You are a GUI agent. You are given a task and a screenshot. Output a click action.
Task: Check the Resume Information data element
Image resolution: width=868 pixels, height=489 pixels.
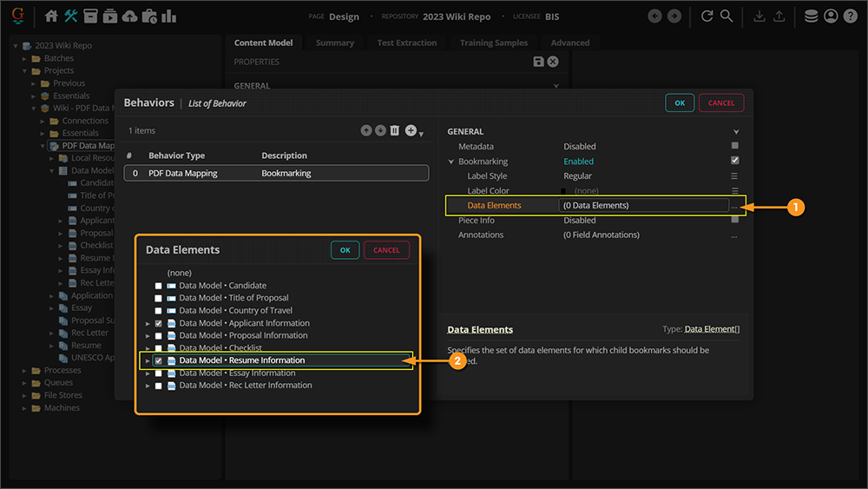[x=158, y=360]
